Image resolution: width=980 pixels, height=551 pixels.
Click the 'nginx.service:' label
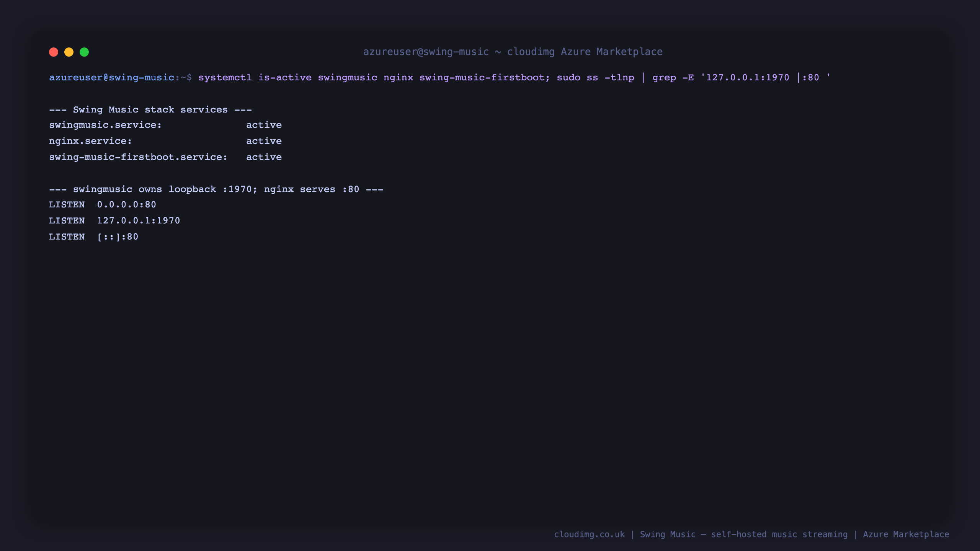pyautogui.click(x=90, y=141)
